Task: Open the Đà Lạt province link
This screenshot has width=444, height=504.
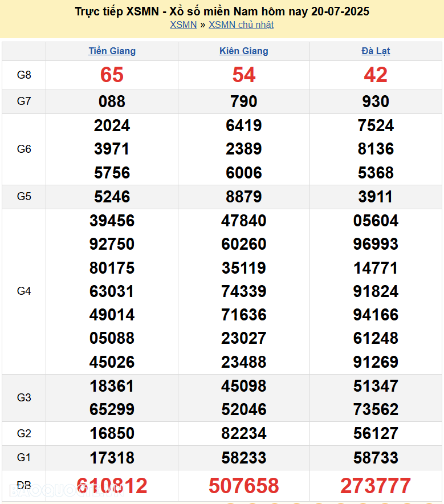Action: point(376,51)
